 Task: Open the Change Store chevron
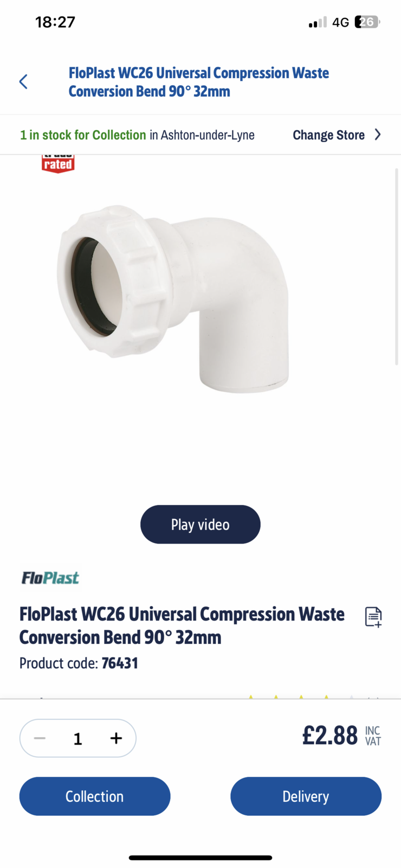(x=378, y=135)
